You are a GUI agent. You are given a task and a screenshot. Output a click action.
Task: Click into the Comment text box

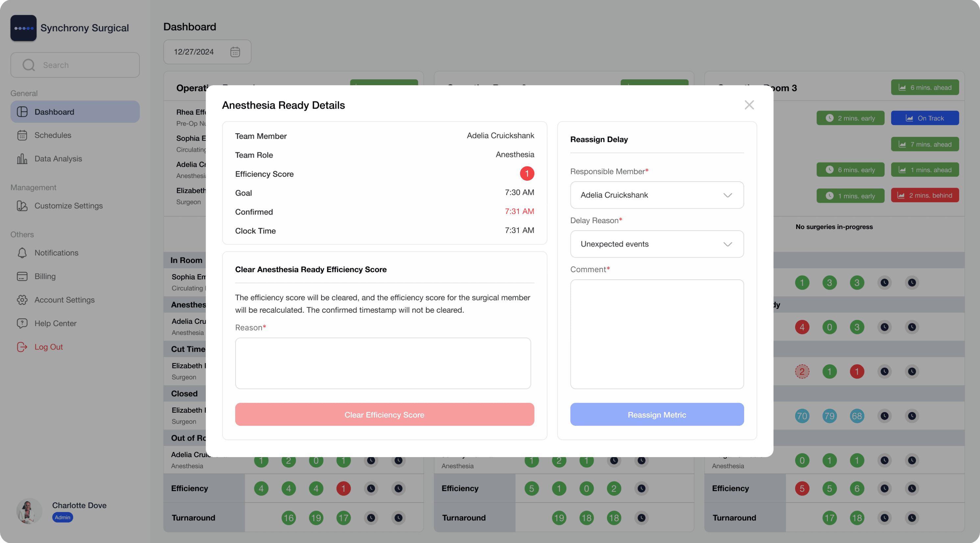[657, 334]
